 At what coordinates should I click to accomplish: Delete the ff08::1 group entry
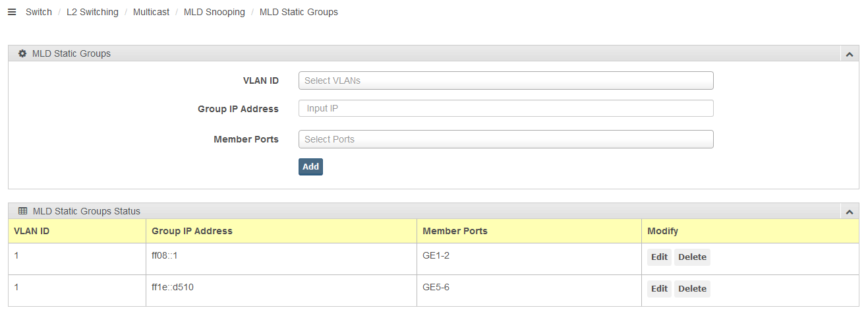692,257
